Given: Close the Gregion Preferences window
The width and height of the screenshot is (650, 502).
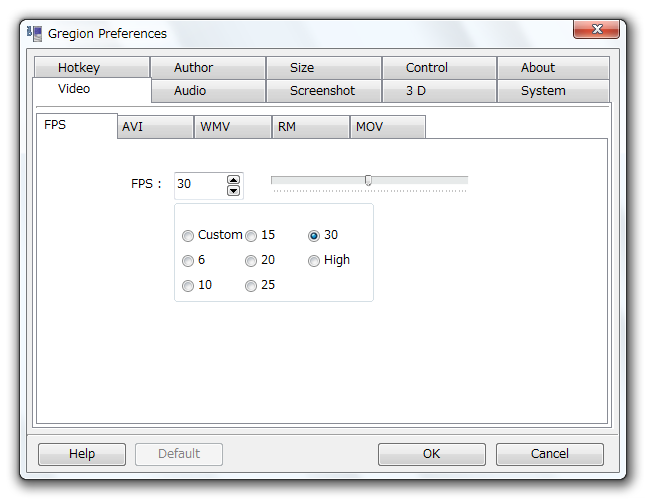Looking at the screenshot, I should coord(597,29).
